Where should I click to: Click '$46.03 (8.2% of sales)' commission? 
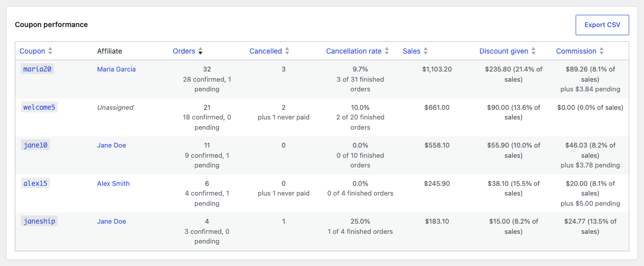(590, 150)
